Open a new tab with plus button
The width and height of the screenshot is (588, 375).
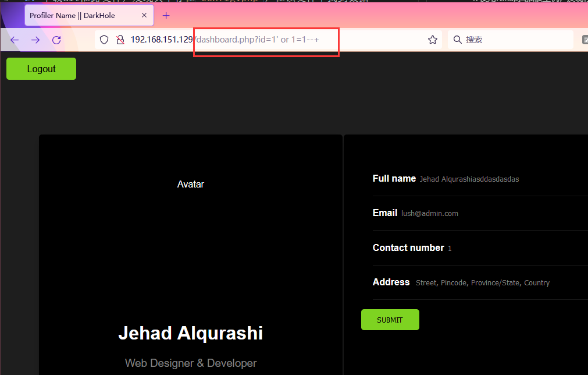pos(166,16)
